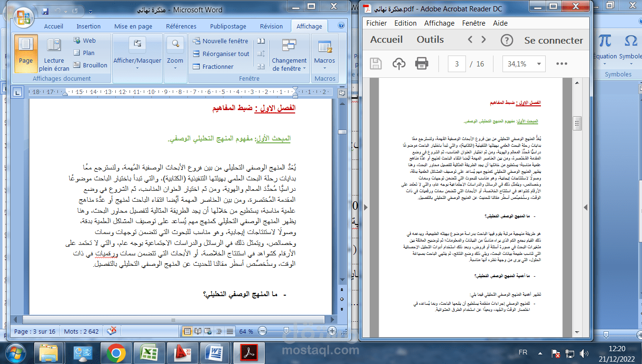
Task: Switch to Brouillon draft view
Action: click(x=91, y=65)
